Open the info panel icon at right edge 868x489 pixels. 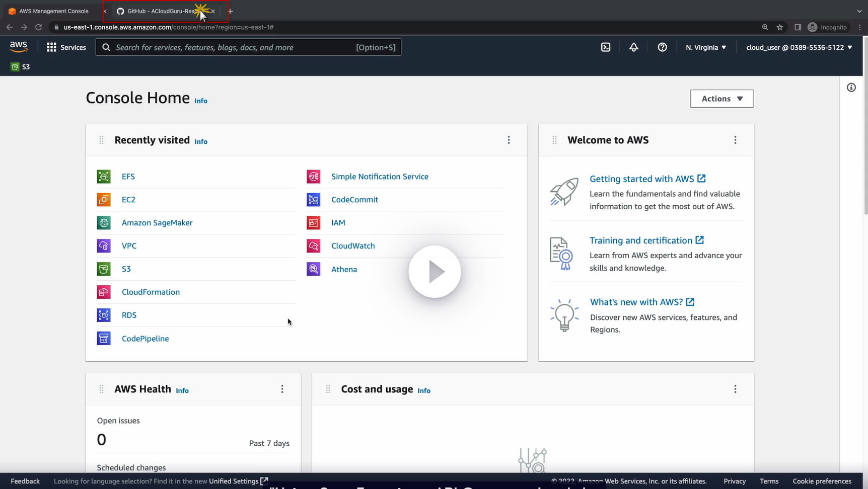tap(851, 88)
